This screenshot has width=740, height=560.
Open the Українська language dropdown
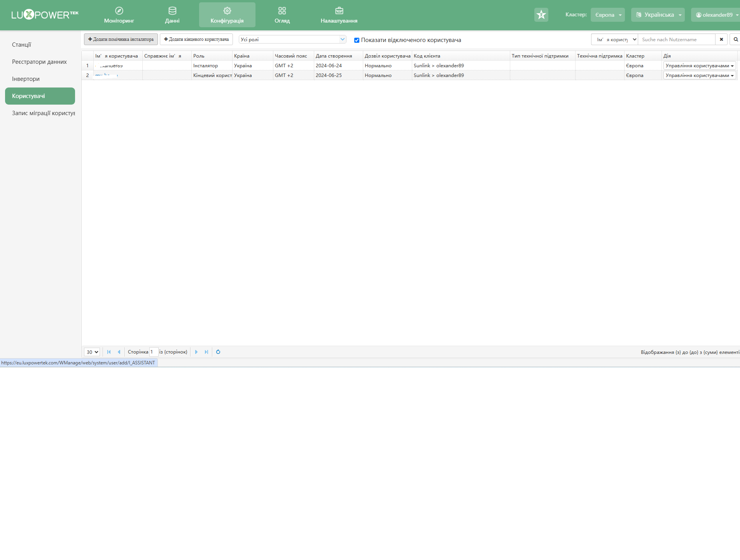658,15
